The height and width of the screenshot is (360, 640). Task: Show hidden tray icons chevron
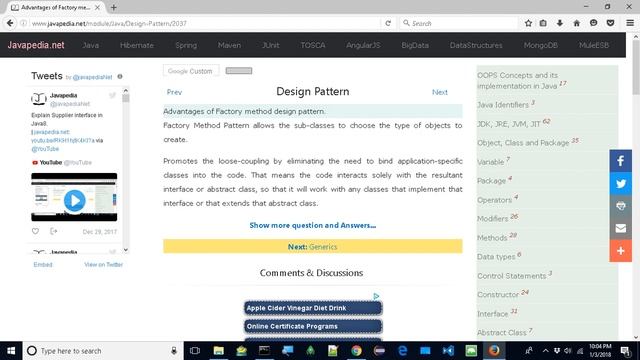coord(545,351)
